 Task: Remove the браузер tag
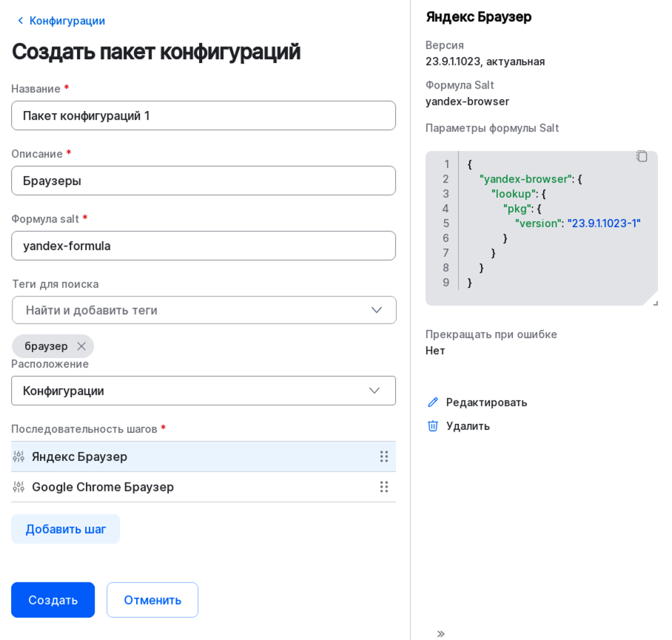81,346
